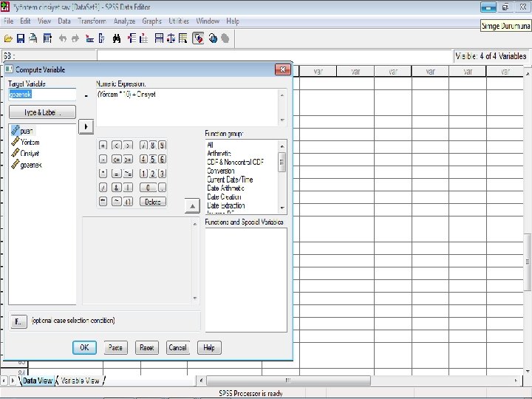Click OK in Compute Variable dialog

tap(84, 347)
